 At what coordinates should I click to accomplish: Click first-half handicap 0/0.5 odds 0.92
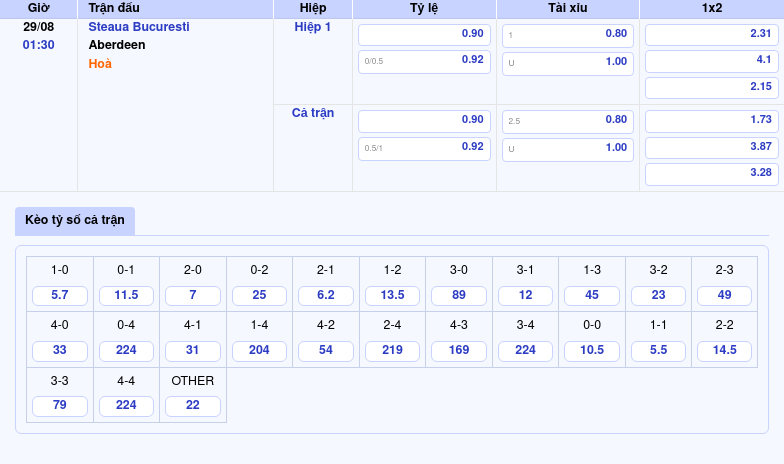coord(424,61)
